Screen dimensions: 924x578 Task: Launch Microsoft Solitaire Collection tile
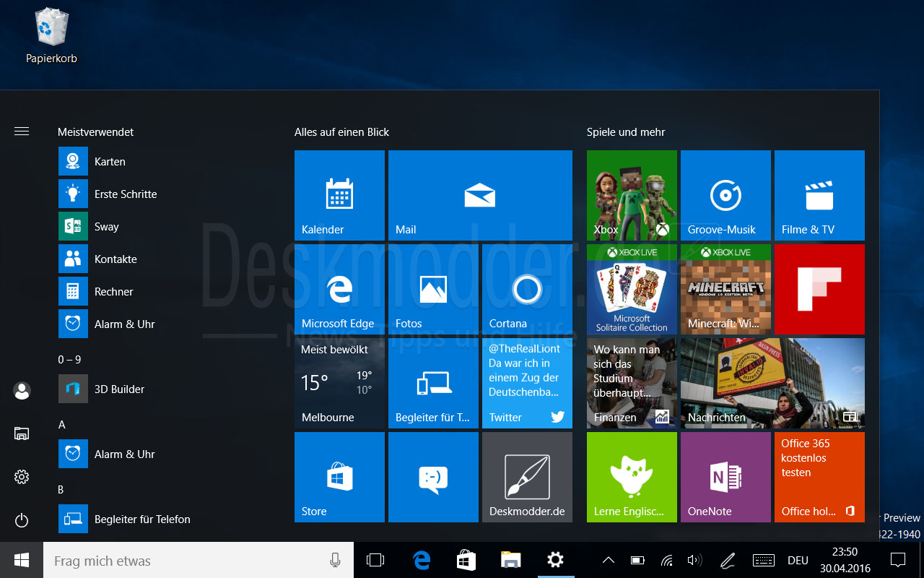[632, 289]
